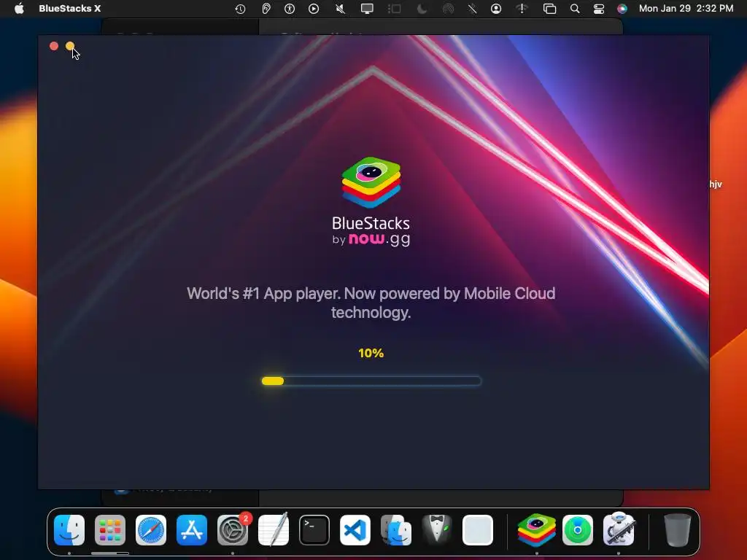Open Automator robot icon in Dock
The image size is (747, 560).
(619, 530)
